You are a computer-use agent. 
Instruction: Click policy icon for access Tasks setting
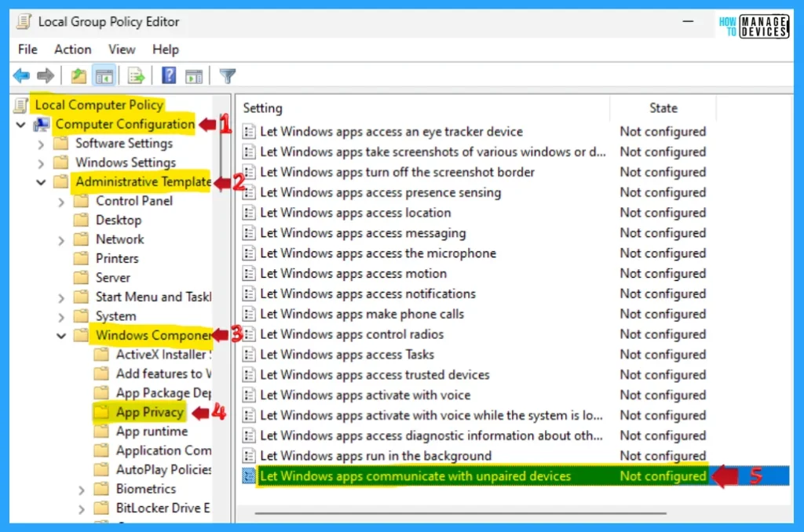pyautogui.click(x=249, y=355)
